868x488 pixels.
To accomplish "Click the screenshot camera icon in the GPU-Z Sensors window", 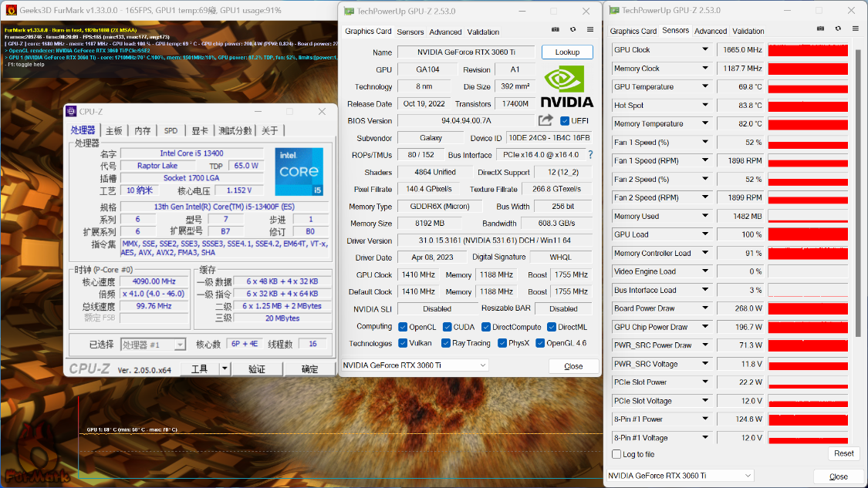I will point(820,29).
